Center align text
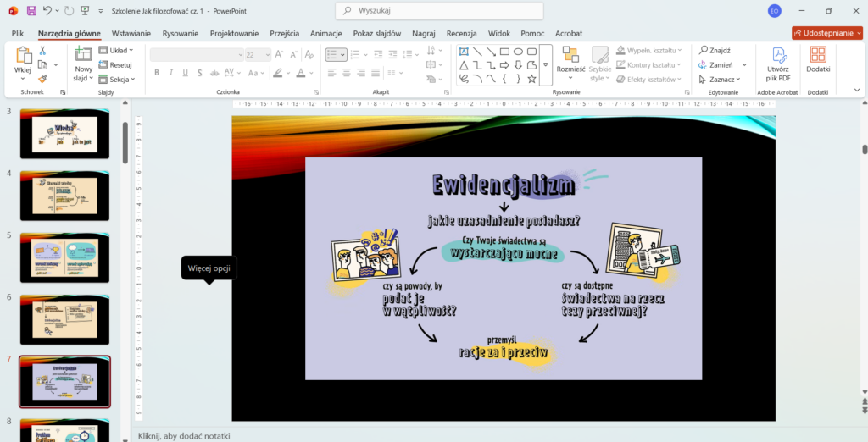The image size is (868, 442). coord(347,73)
